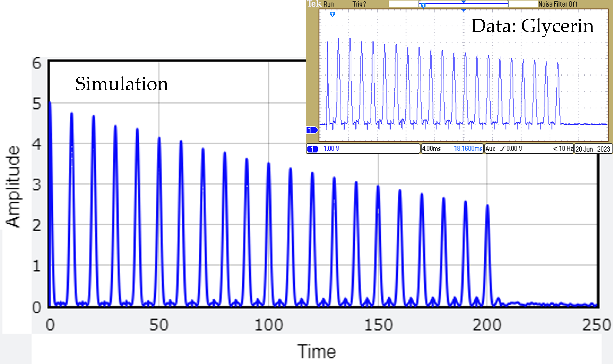This screenshot has width=613, height=364.
Task: Click the rising edge trigger slope symbol
Action: (503, 149)
